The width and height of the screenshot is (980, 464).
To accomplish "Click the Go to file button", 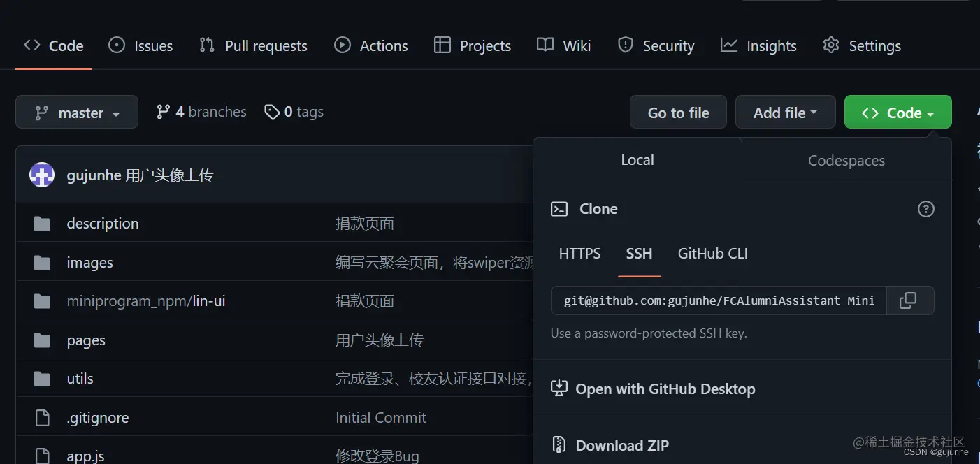I will click(678, 113).
